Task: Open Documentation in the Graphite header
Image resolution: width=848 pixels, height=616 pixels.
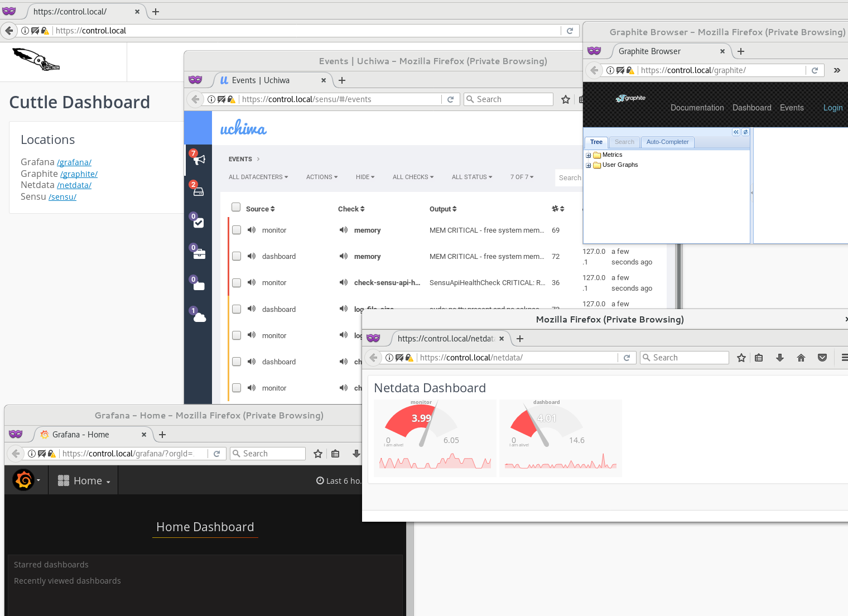Action: click(697, 108)
